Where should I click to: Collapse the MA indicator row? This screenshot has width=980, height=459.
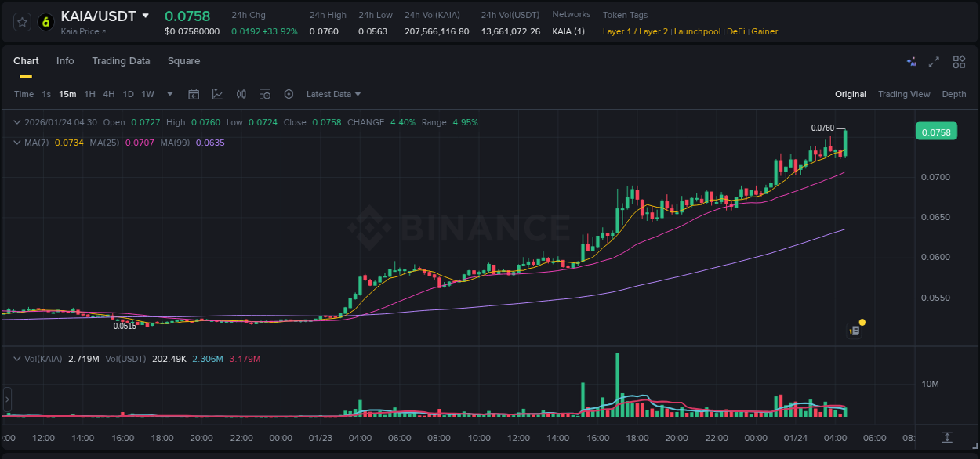click(16, 143)
